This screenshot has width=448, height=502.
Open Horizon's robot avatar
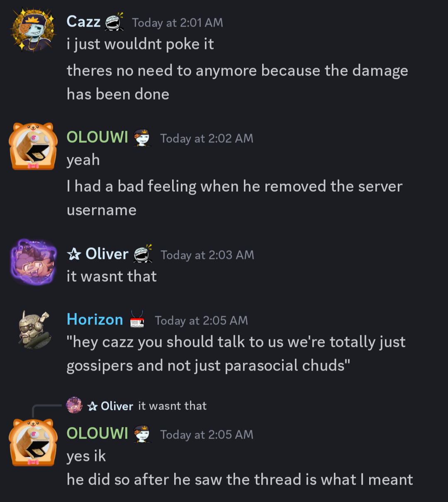pyautogui.click(x=34, y=329)
